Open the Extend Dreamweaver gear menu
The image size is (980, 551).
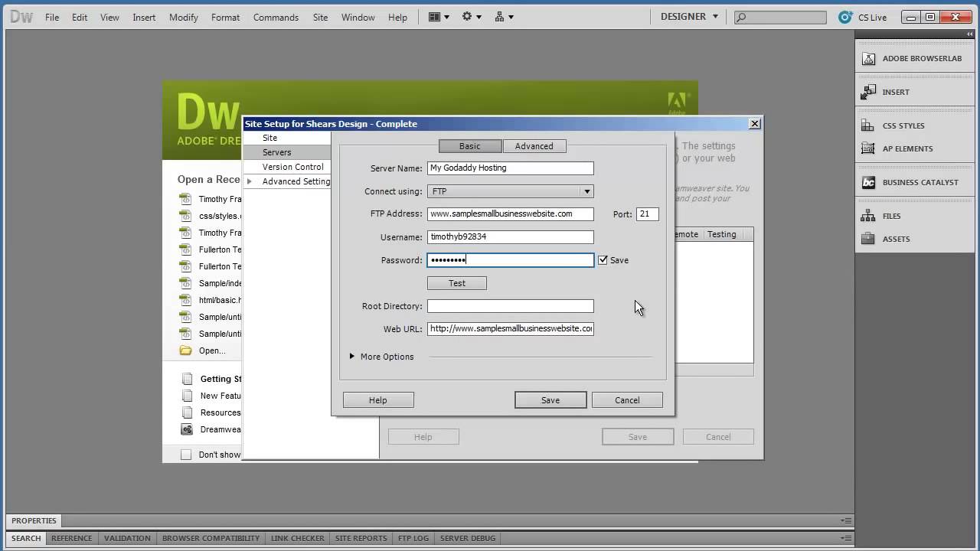(x=471, y=17)
